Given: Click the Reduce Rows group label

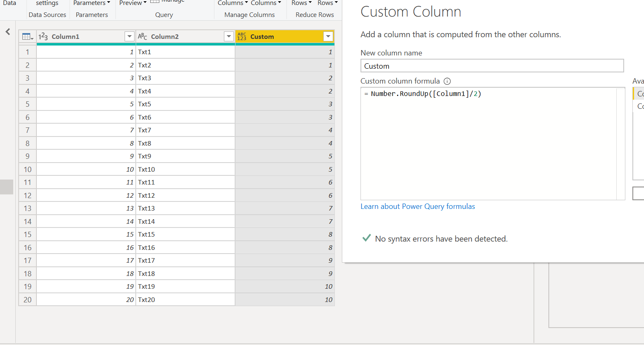Looking at the screenshot, I should point(315,15).
